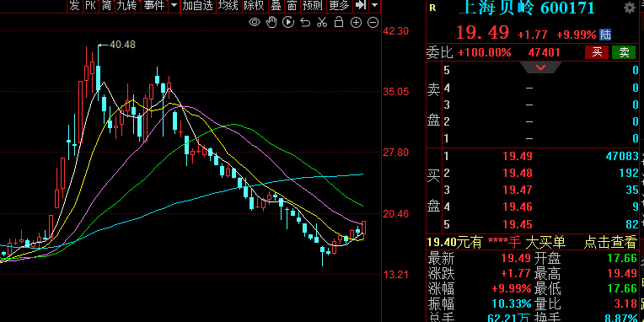Zoom out with the minus circle icon
644x322 pixels.
373,23
